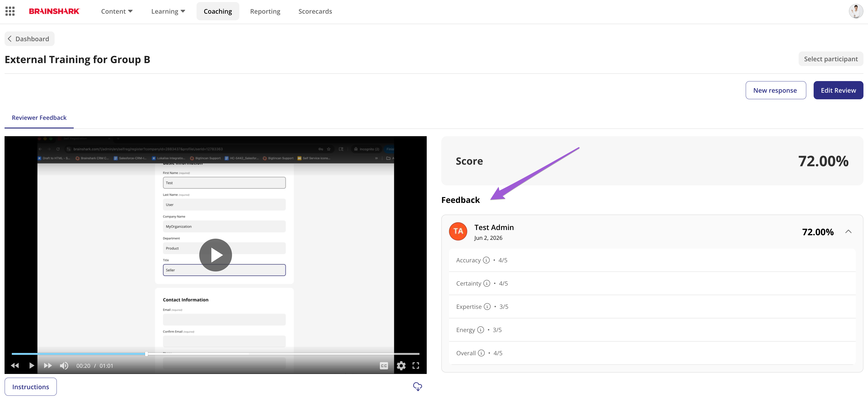Collapse Test Admin feedback card
Viewport: 868px width, 404px height.
click(x=848, y=232)
